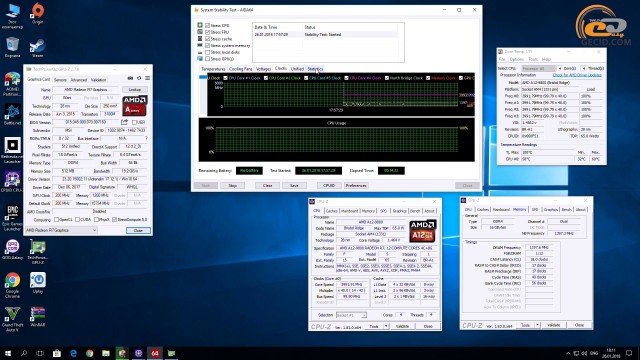640x360 pixels.
Task: Open Uplay desktop shortcut
Action: [38, 283]
